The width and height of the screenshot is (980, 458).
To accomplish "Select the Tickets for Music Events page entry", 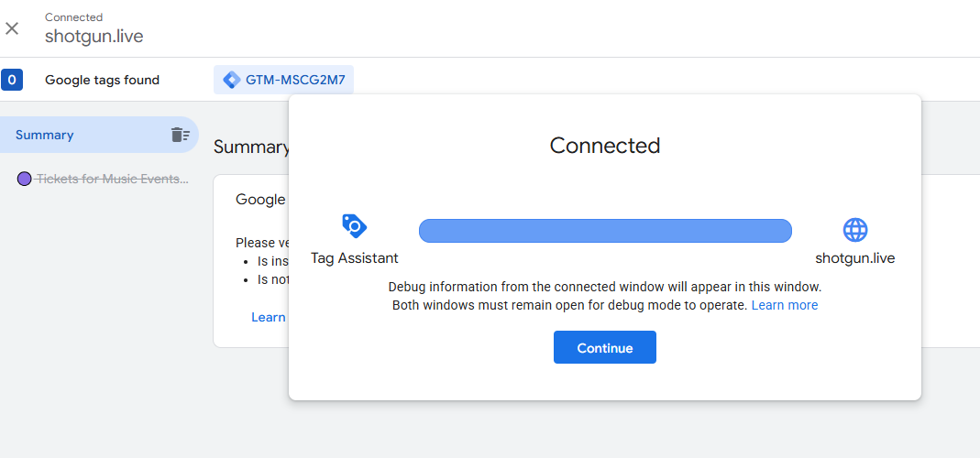I will coord(113,180).
